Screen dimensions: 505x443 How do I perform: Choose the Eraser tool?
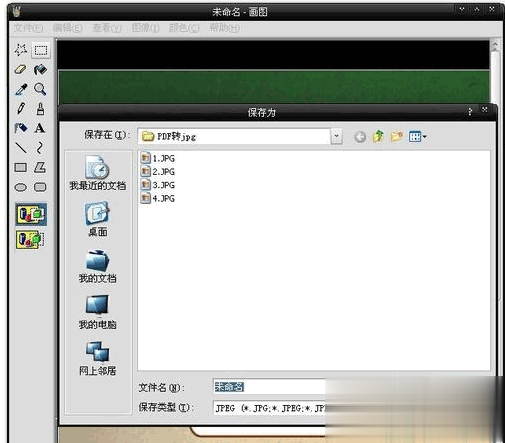point(21,70)
